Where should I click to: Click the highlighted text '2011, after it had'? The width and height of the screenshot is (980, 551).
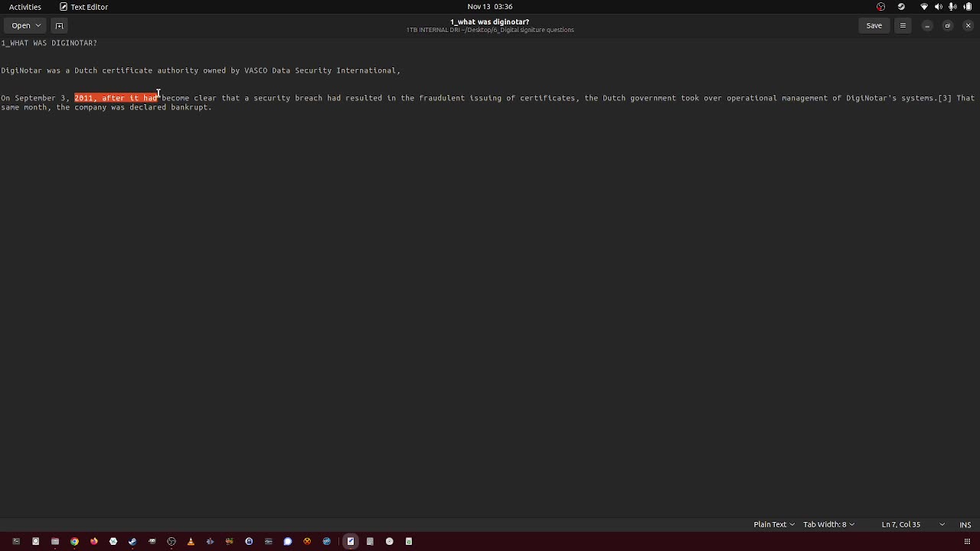tap(116, 98)
